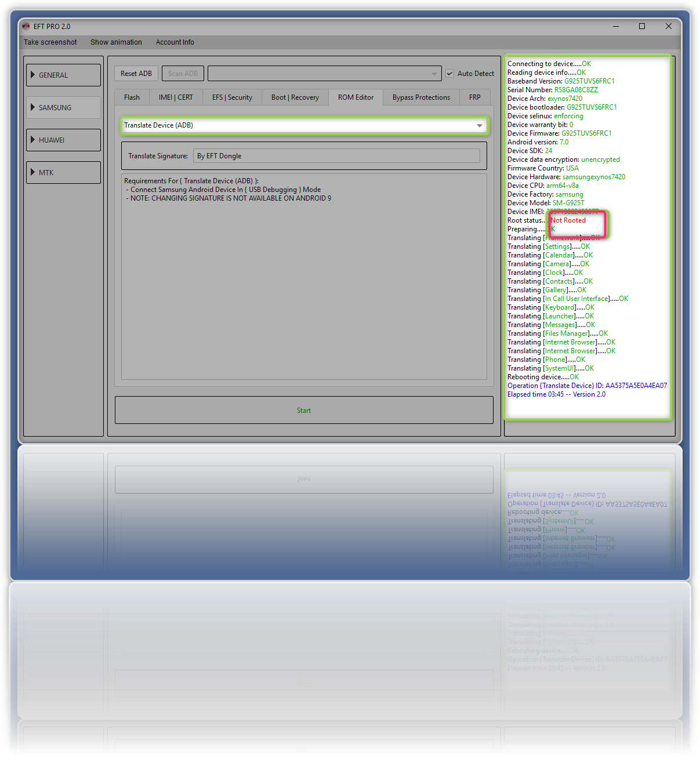700x762 pixels.
Task: Click the Serial Number log line
Action: 553,90
